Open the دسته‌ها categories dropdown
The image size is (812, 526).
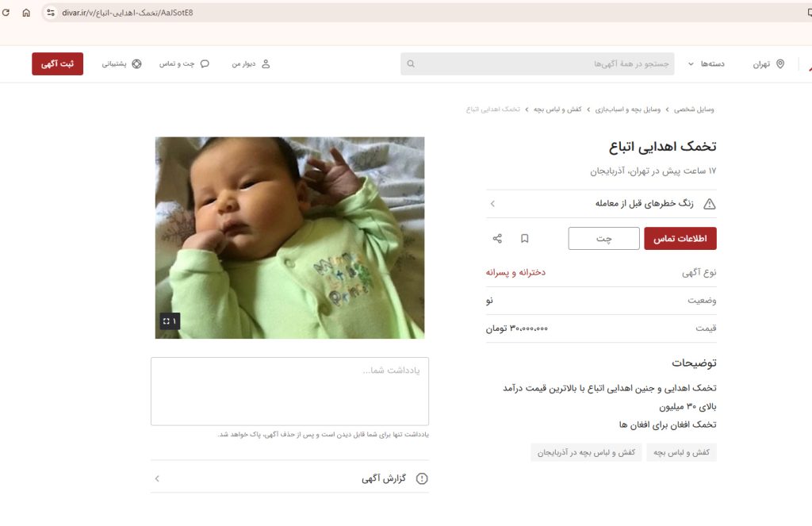[706, 63]
